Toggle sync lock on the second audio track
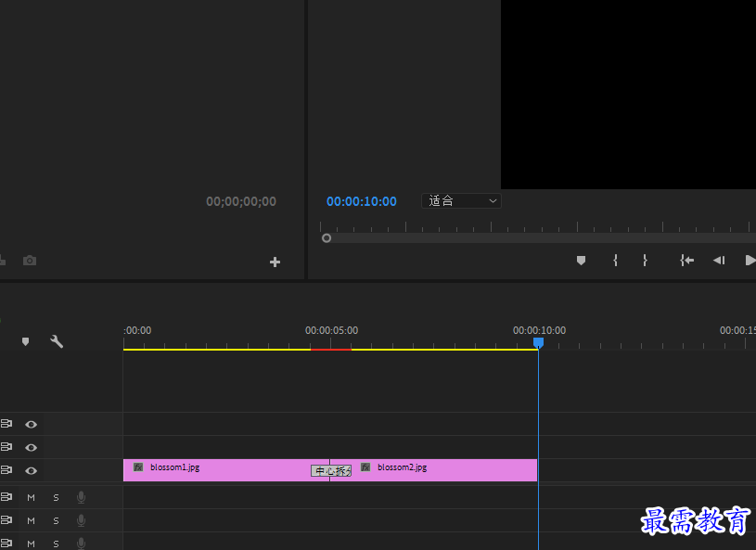This screenshot has height=550, width=756. [x=6, y=519]
